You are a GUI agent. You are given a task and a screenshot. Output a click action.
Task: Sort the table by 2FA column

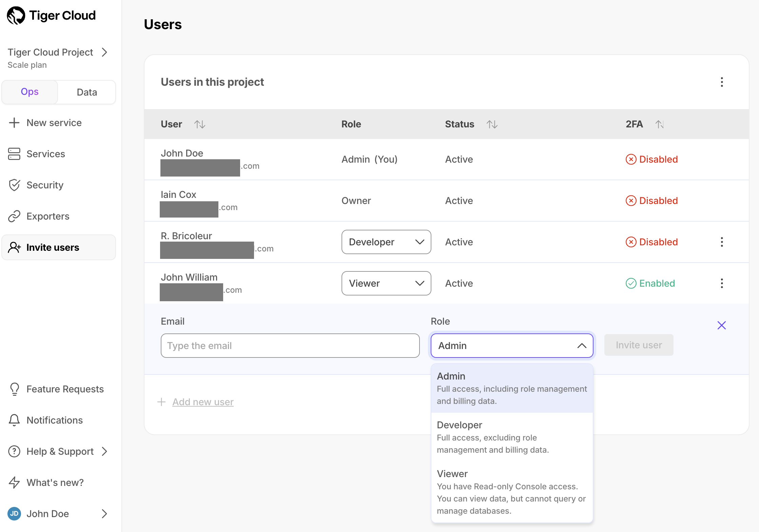[x=659, y=124]
